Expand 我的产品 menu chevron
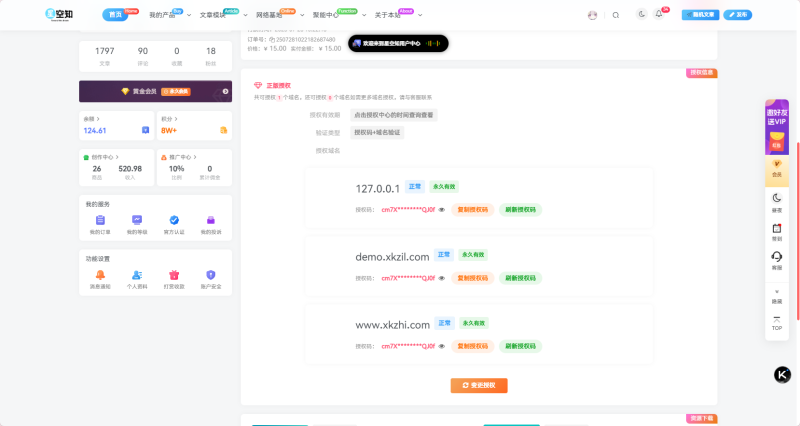The image size is (800, 426). tap(189, 15)
